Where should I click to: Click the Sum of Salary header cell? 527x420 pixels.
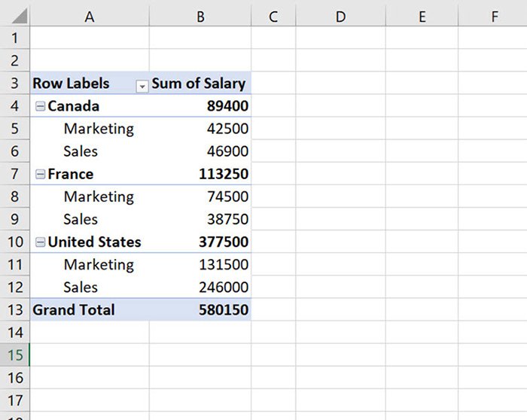[x=199, y=84]
